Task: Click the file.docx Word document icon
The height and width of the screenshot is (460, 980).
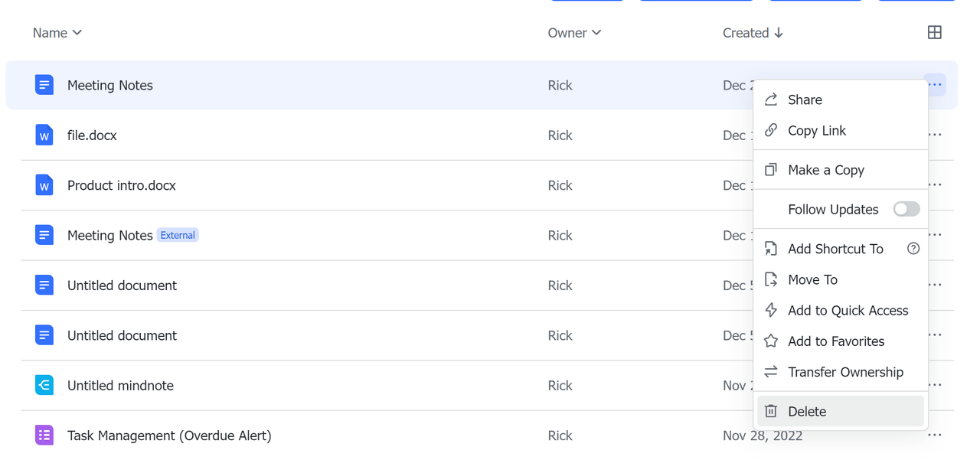Action: 44,135
